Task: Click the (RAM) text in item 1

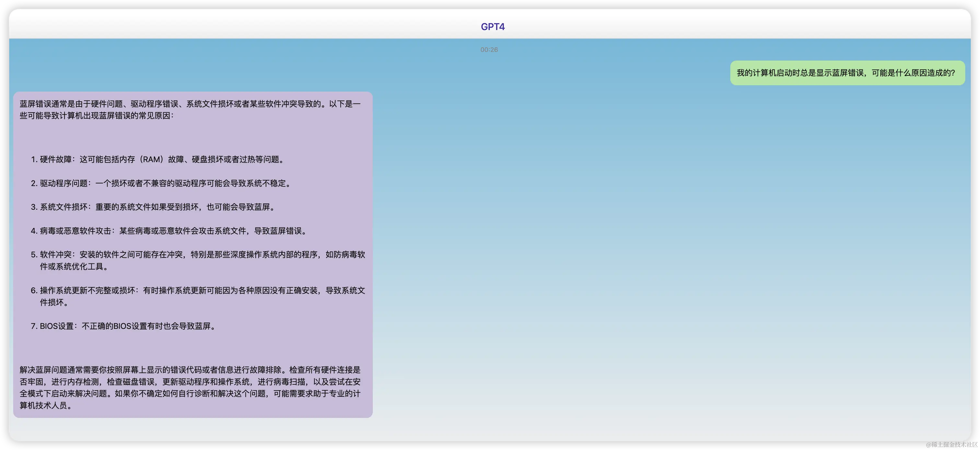Action: pyautogui.click(x=152, y=160)
